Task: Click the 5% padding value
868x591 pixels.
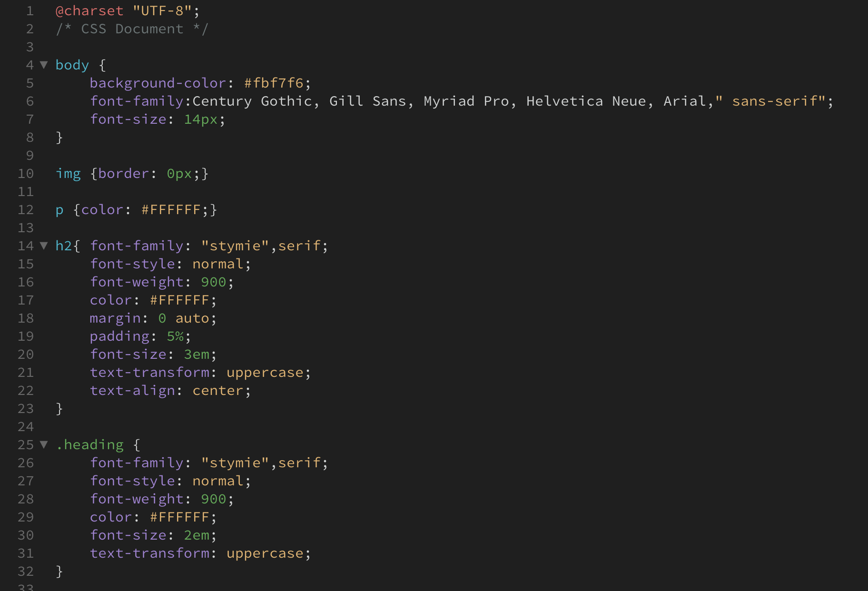Action: [175, 336]
